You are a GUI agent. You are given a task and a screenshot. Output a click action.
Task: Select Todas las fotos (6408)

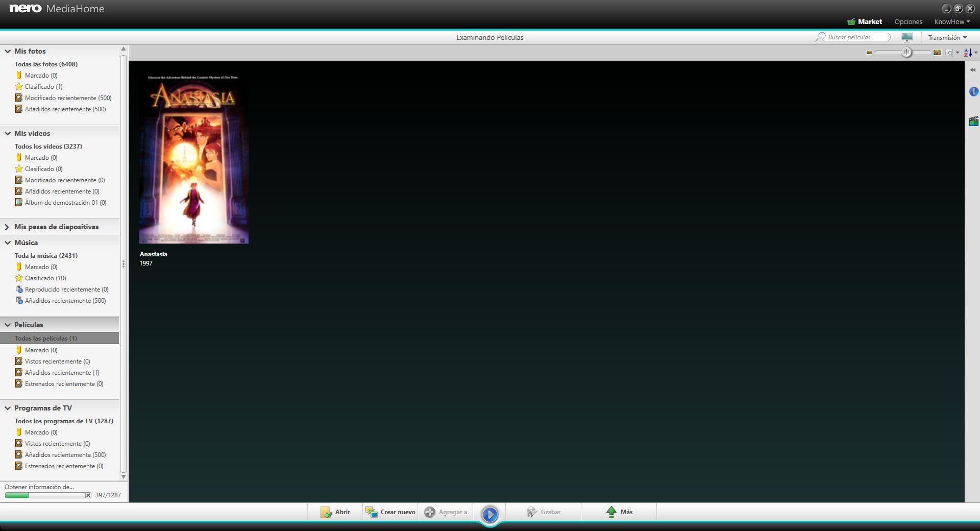pyautogui.click(x=46, y=64)
